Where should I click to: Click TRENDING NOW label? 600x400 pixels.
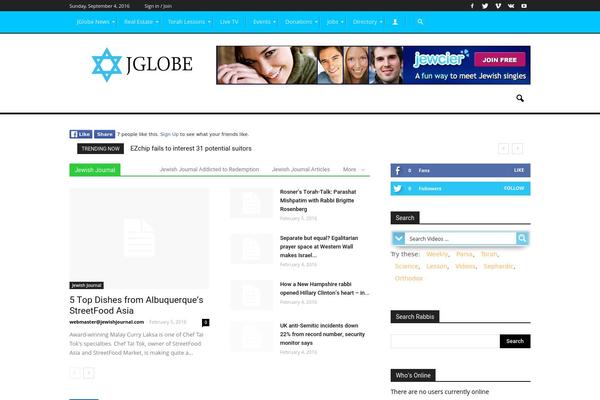(100, 149)
